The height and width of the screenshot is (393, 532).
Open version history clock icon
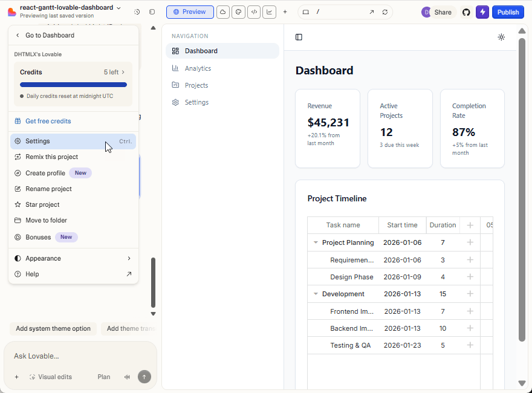tap(137, 12)
